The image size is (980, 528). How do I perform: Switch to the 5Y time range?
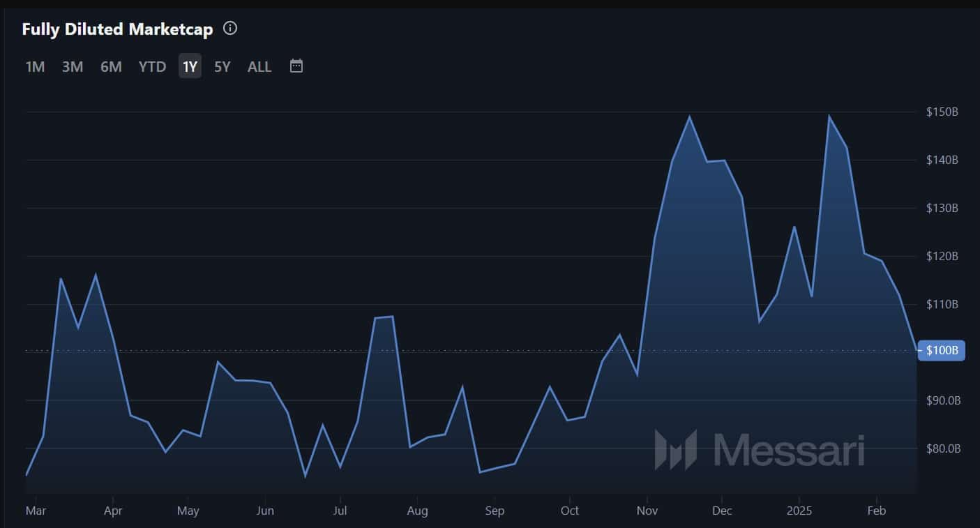click(x=222, y=66)
